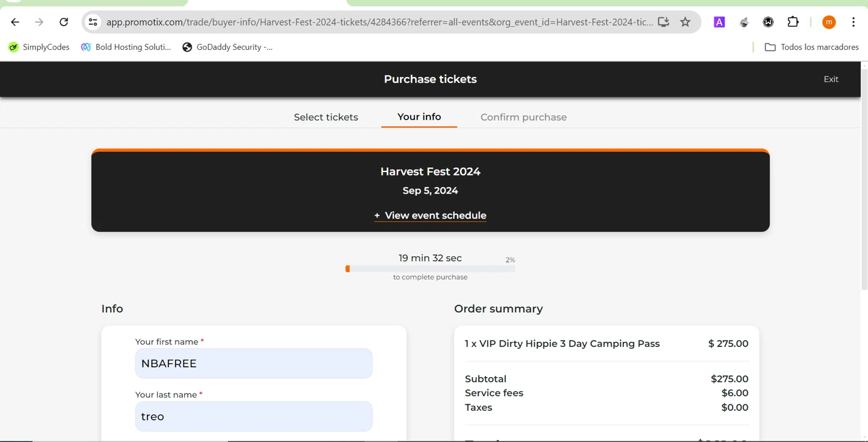Open the Bold Hosting Soluti... bookmark
Viewport: 868px width, 442px height.
[126, 47]
